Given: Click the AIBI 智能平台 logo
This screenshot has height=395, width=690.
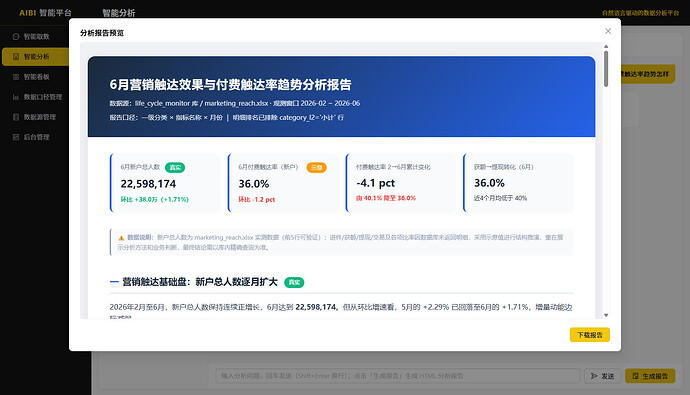Looking at the screenshot, I should point(45,13).
